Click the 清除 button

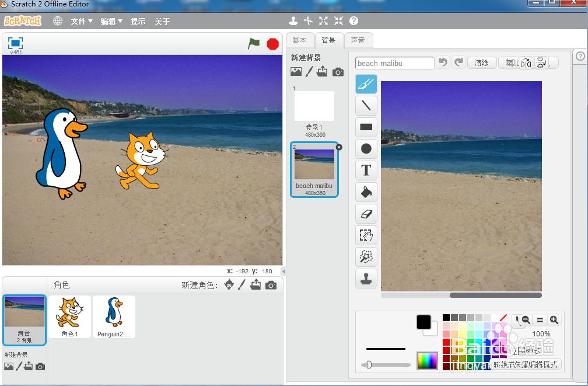coord(482,62)
